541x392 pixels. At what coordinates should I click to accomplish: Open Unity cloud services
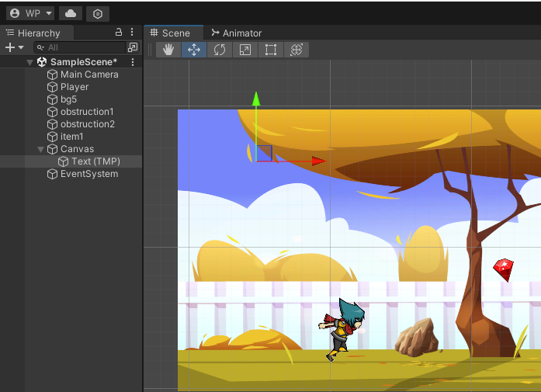pos(71,13)
